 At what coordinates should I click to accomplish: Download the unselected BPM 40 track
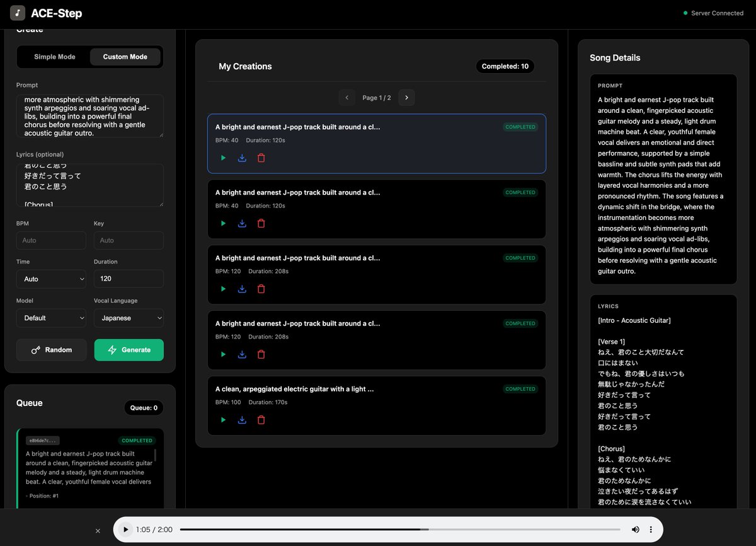[x=242, y=223]
